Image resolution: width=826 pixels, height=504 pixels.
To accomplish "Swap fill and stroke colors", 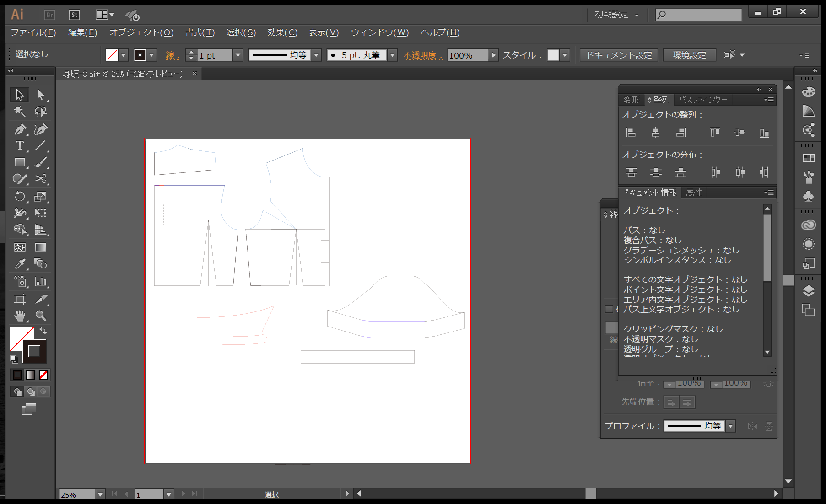I will point(43,331).
